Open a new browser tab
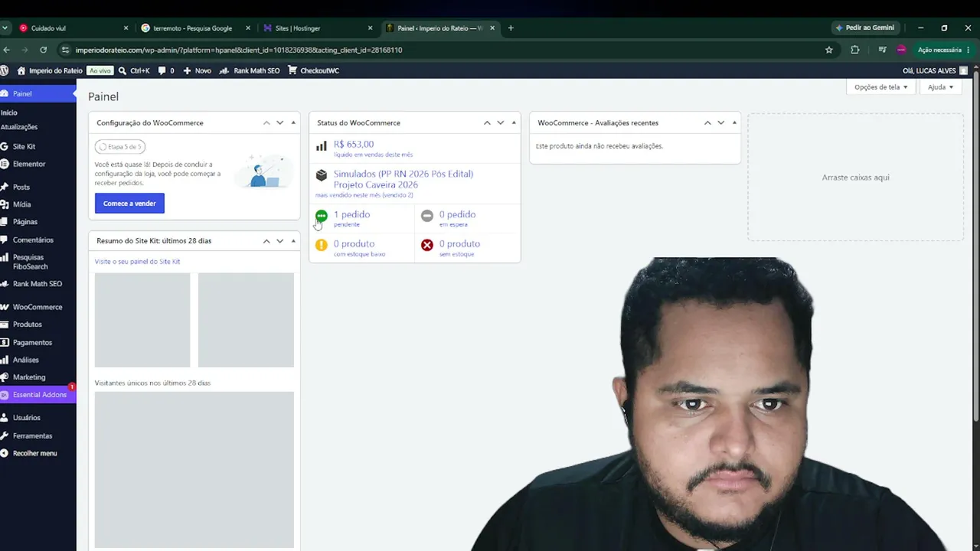Screen dimensions: 980x551 click(511, 28)
